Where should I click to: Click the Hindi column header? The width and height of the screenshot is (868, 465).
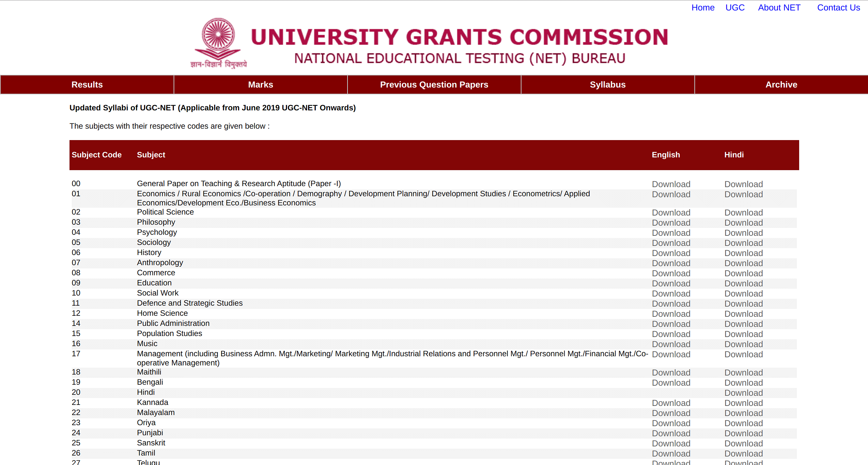[x=734, y=155]
